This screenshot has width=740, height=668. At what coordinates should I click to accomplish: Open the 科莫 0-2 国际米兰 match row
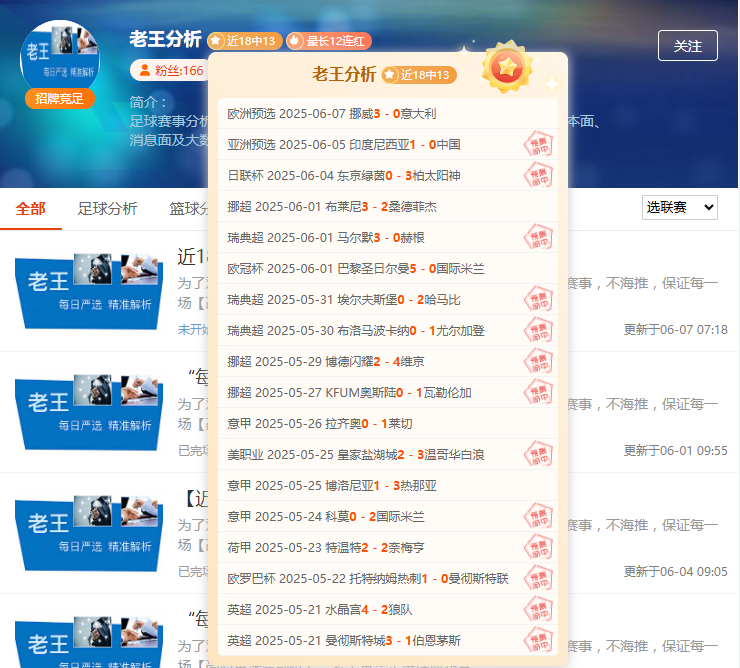click(388, 516)
